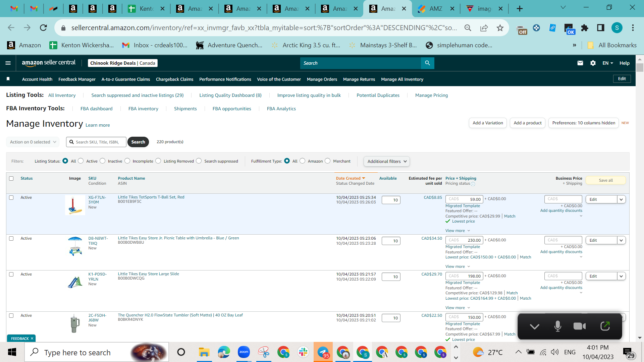Screen dimensions: 644x362
Task: Click the Save all button
Action: tap(605, 180)
